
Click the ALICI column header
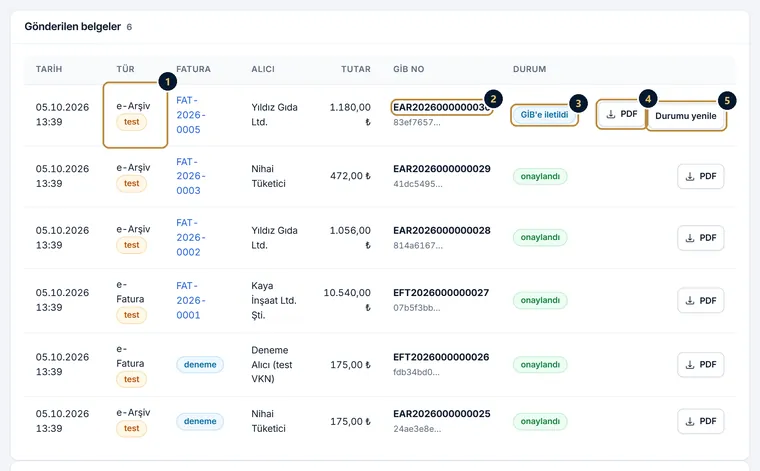click(263, 69)
